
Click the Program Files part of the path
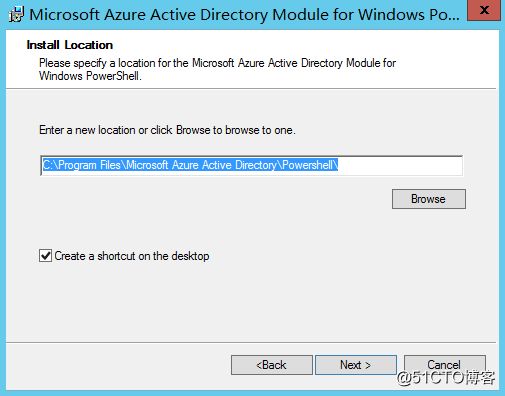[x=89, y=165]
